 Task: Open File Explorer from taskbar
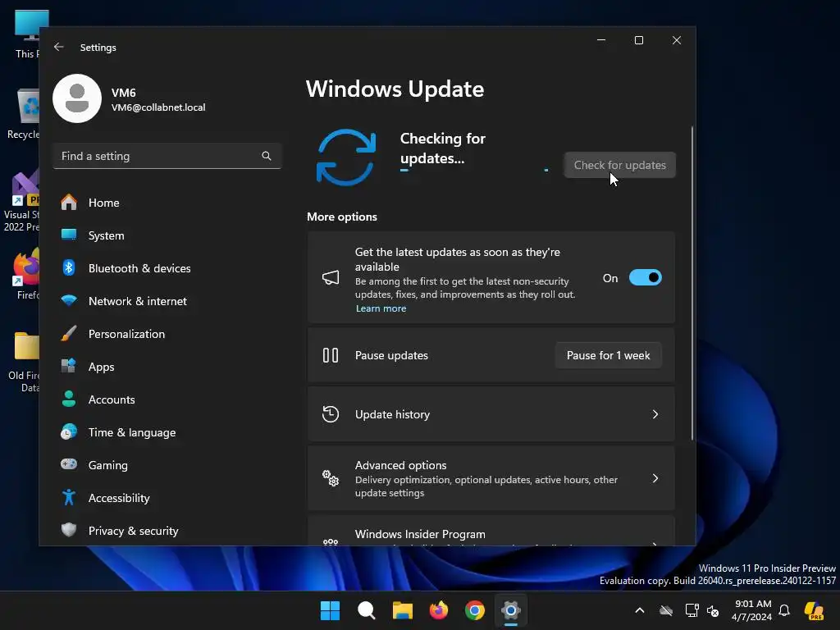402,610
